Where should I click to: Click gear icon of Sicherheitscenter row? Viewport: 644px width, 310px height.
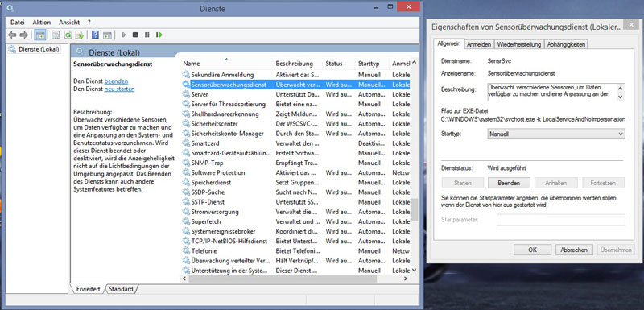[187, 124]
